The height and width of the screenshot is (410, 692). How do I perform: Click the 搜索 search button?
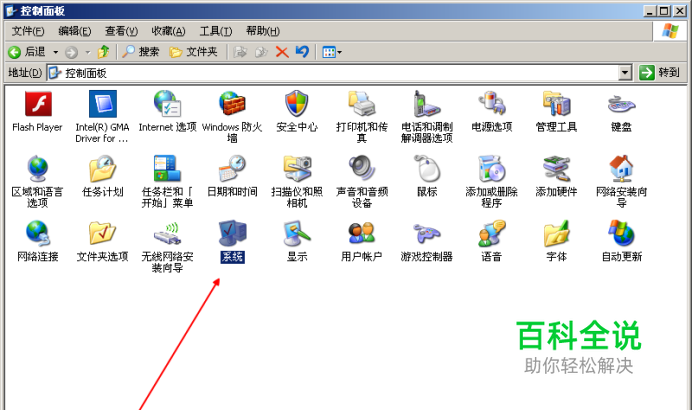(140, 52)
